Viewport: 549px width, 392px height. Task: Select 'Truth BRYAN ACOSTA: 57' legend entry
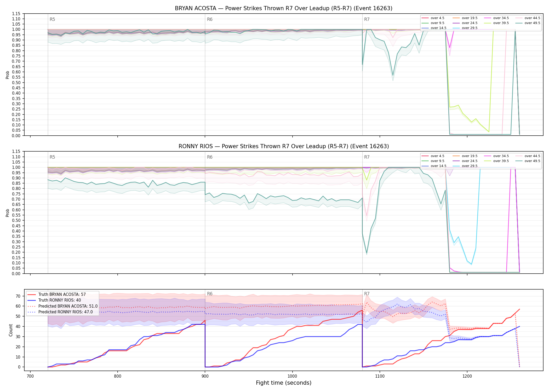click(x=62, y=294)
